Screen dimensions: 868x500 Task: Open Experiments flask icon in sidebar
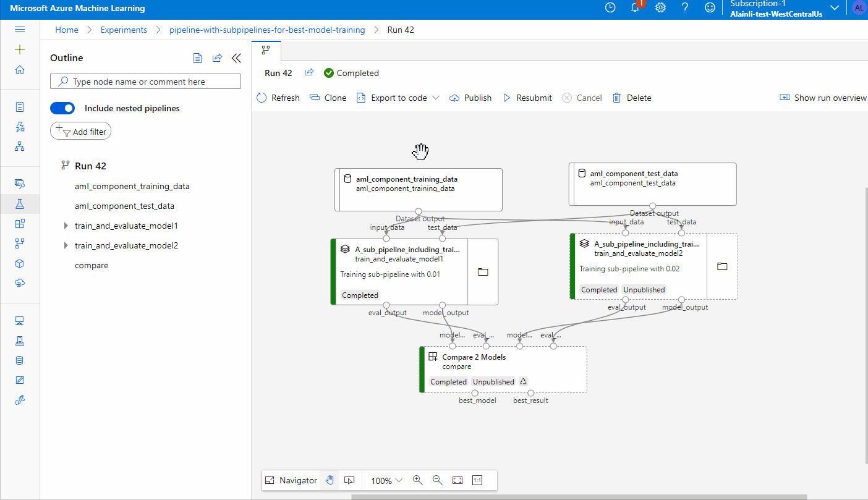[20, 203]
